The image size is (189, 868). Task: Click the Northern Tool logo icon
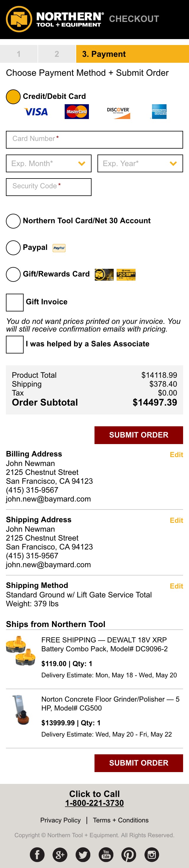tap(19, 19)
